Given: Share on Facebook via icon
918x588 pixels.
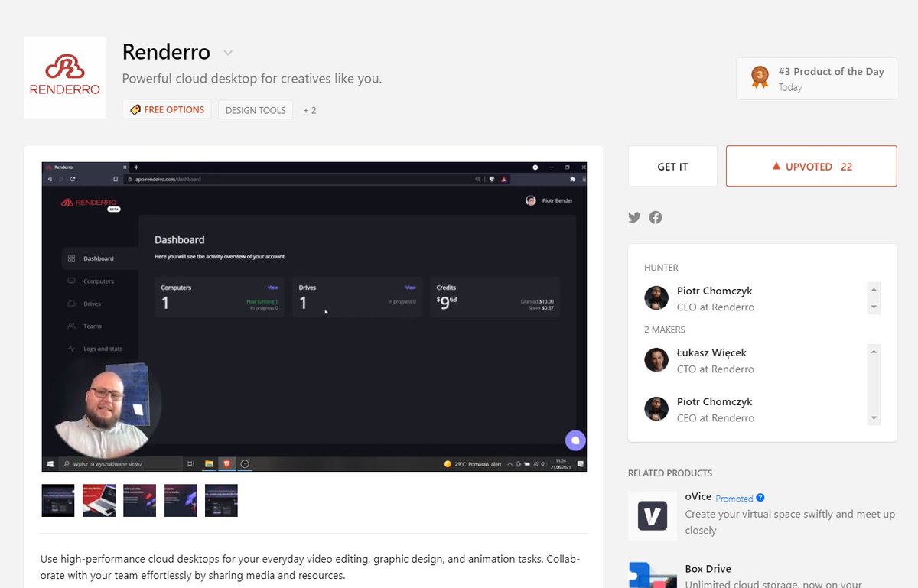Looking at the screenshot, I should [656, 217].
